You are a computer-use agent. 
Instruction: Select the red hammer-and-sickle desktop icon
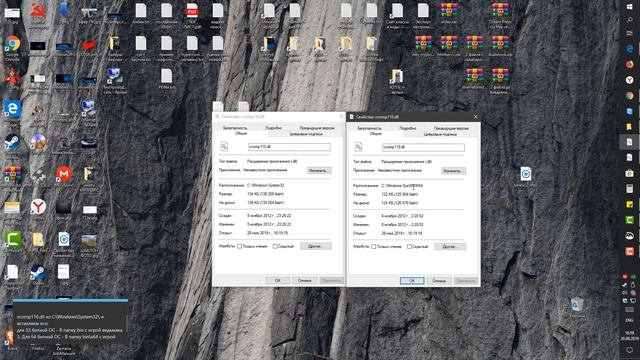[x=38, y=11]
